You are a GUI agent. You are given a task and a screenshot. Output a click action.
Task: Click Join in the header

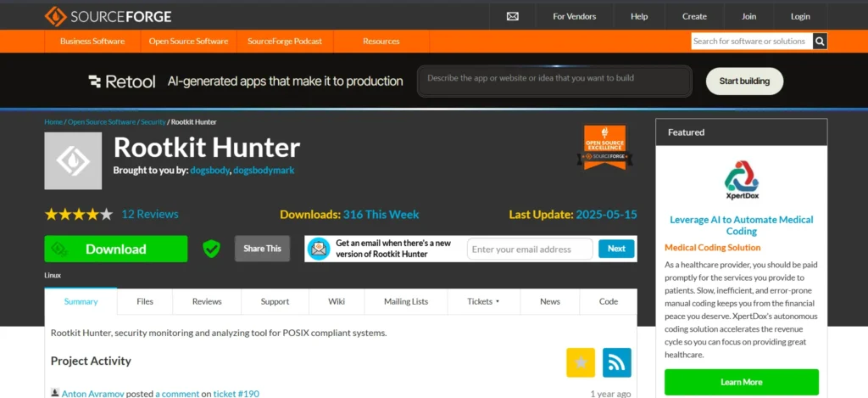coord(749,17)
